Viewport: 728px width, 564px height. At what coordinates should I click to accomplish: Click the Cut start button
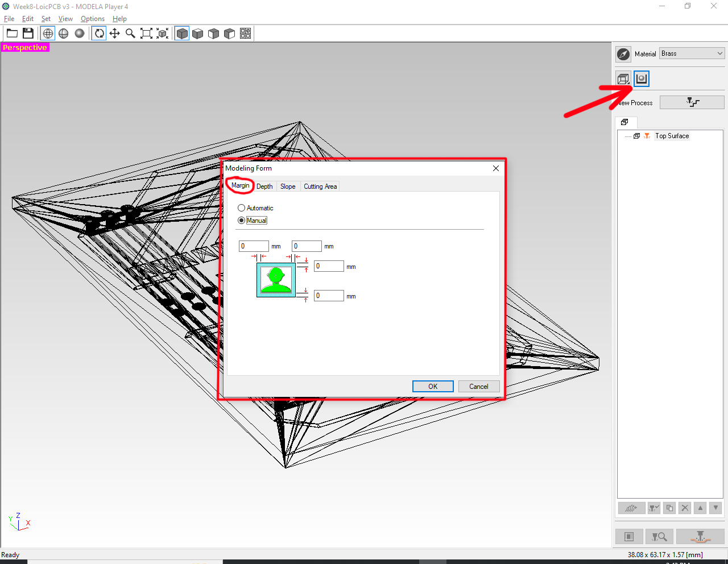pyautogui.click(x=700, y=537)
